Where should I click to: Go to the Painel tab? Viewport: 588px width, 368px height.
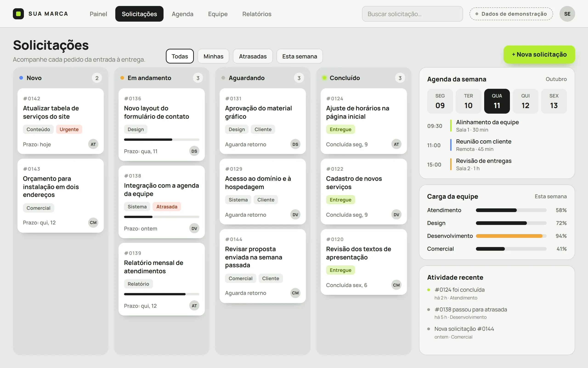98,14
